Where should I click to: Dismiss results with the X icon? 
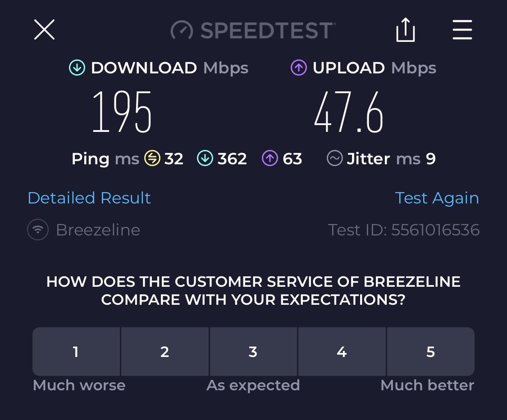pos(44,30)
